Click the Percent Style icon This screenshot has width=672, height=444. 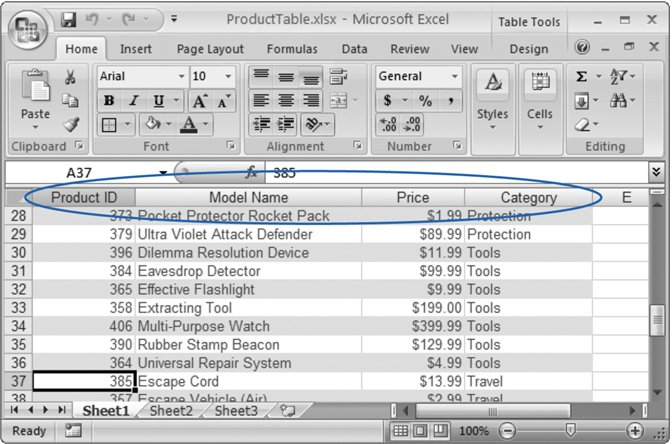(425, 101)
